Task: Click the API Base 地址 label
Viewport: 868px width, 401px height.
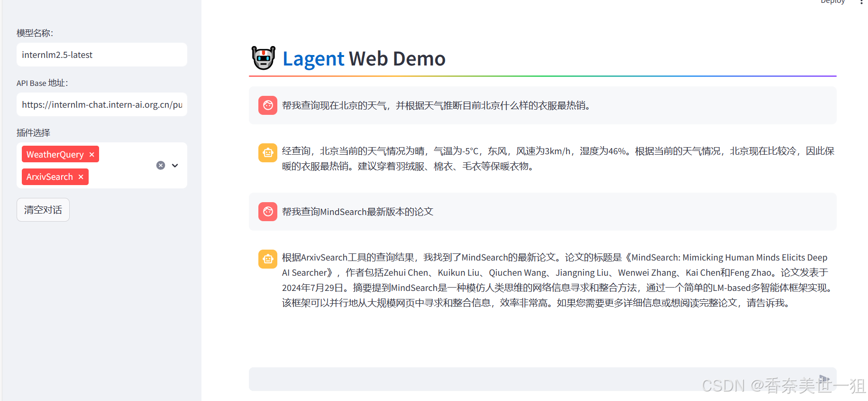Action: (x=42, y=83)
